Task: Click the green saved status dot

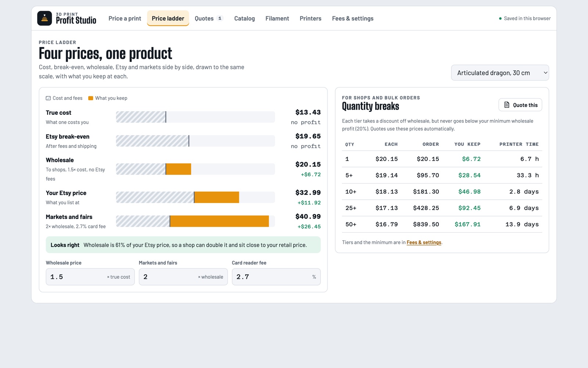Action: coord(500,18)
